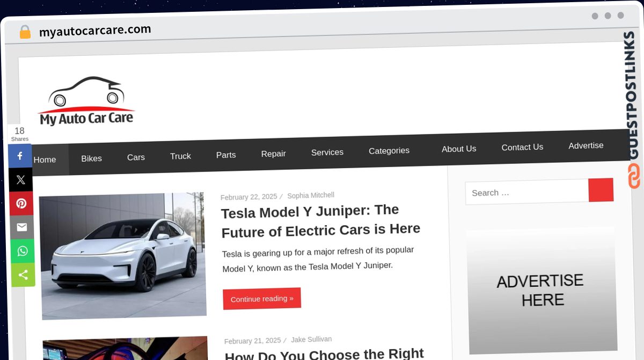The height and width of the screenshot is (360, 644).
Task: View author Sophia Mitchell's posts
Action: (311, 196)
